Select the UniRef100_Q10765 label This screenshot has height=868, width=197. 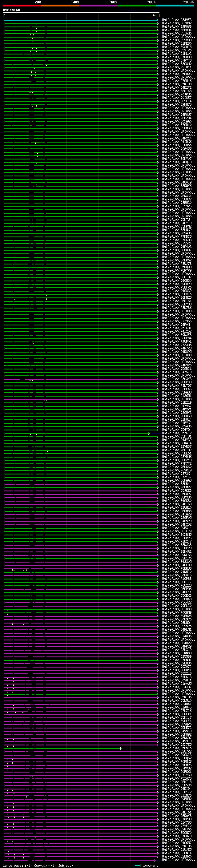[x=176, y=822]
